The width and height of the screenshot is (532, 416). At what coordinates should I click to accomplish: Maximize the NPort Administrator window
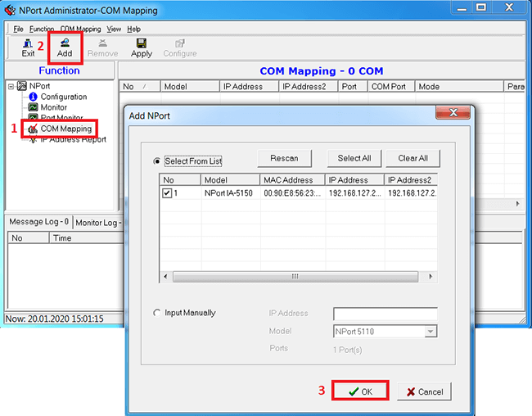(x=481, y=7)
